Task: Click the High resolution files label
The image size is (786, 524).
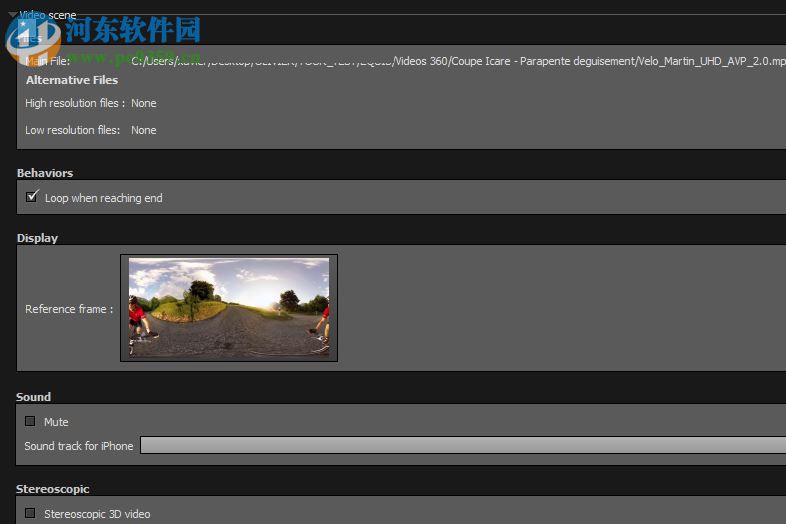Action: click(75, 103)
